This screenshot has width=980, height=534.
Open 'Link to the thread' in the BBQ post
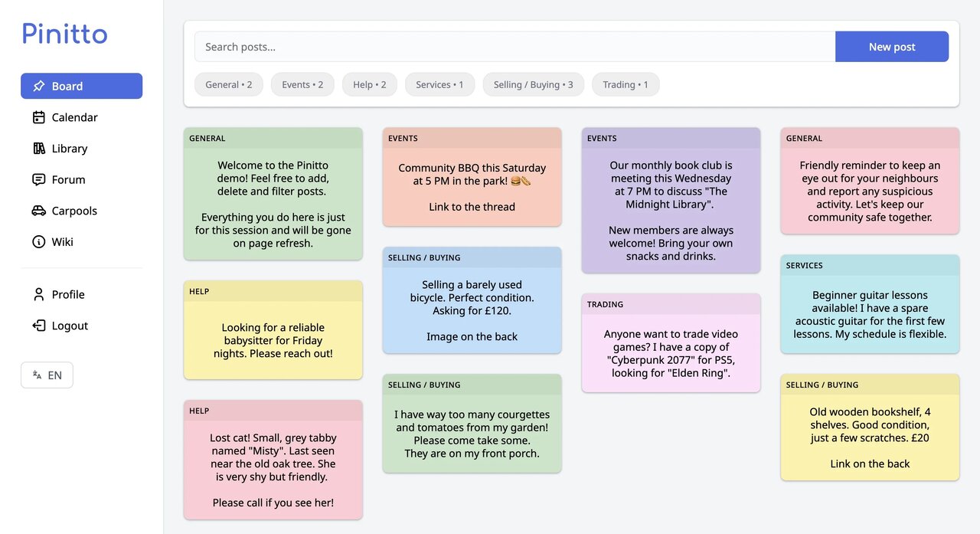[x=472, y=206]
